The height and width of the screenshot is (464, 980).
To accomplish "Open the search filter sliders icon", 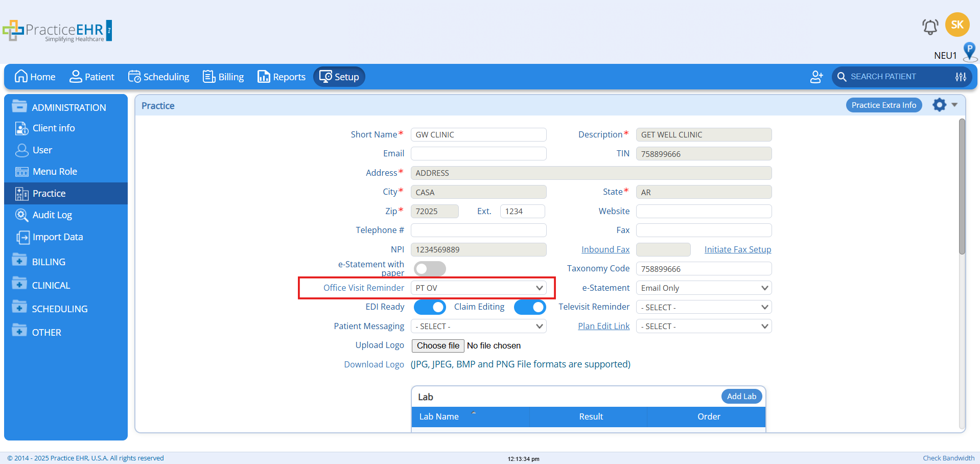I will (961, 77).
